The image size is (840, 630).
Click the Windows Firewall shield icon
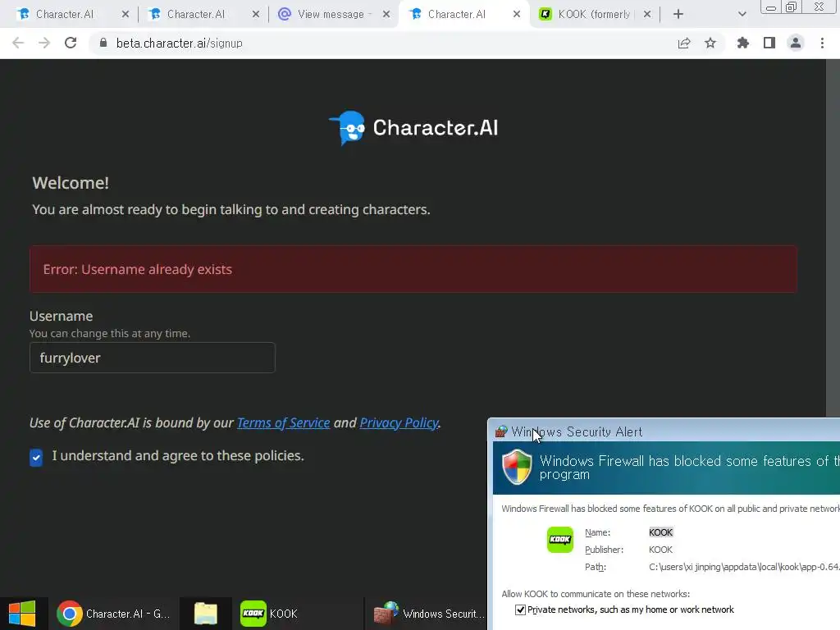pos(517,467)
